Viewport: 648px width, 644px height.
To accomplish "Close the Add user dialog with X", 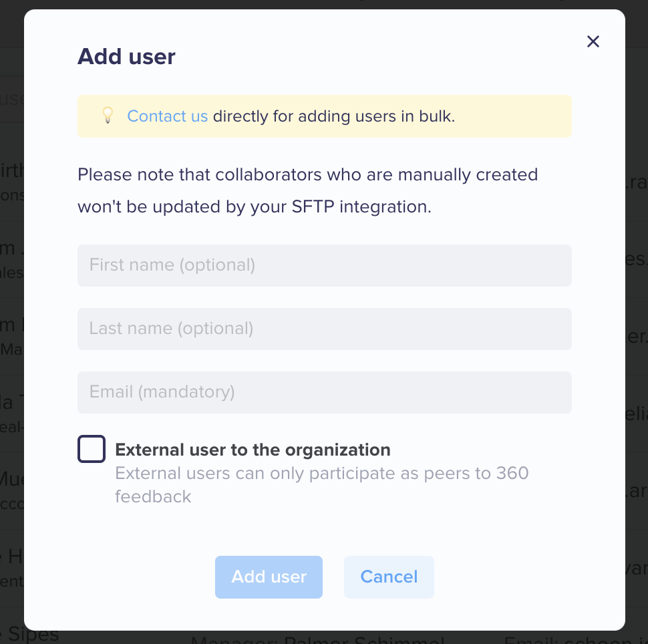I will (593, 41).
